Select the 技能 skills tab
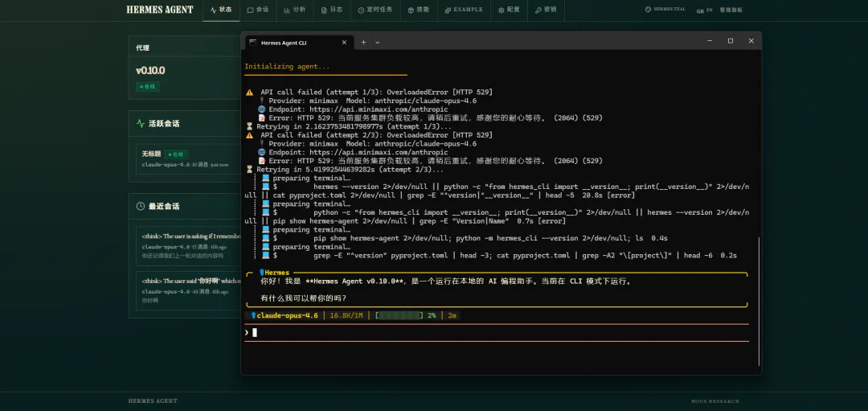868x411 pixels. click(x=419, y=10)
